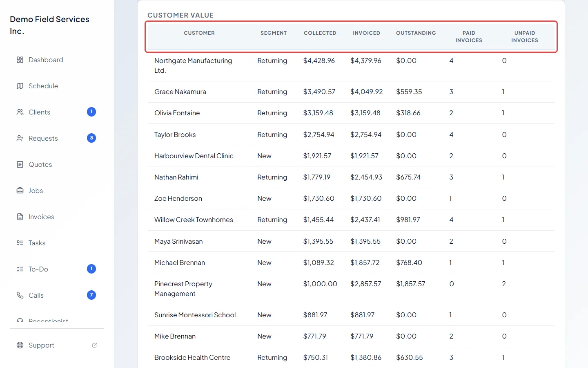
Task: Click the Requests count badge showing 3
Action: point(91,138)
